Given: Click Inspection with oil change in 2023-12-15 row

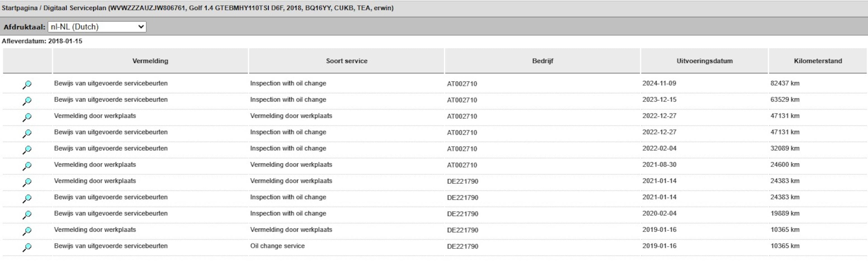Looking at the screenshot, I should [288, 100].
